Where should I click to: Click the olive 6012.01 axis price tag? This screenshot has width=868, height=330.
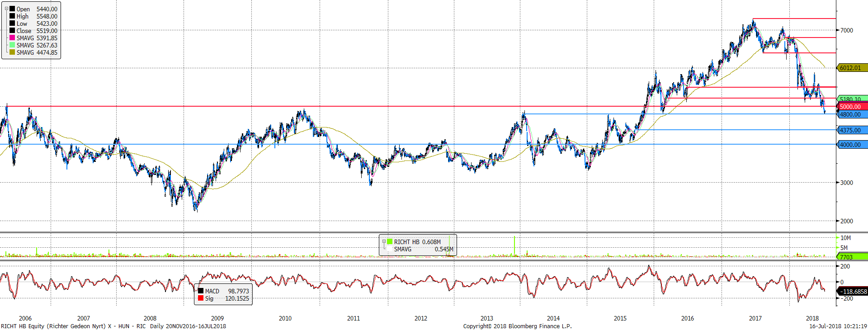point(853,68)
